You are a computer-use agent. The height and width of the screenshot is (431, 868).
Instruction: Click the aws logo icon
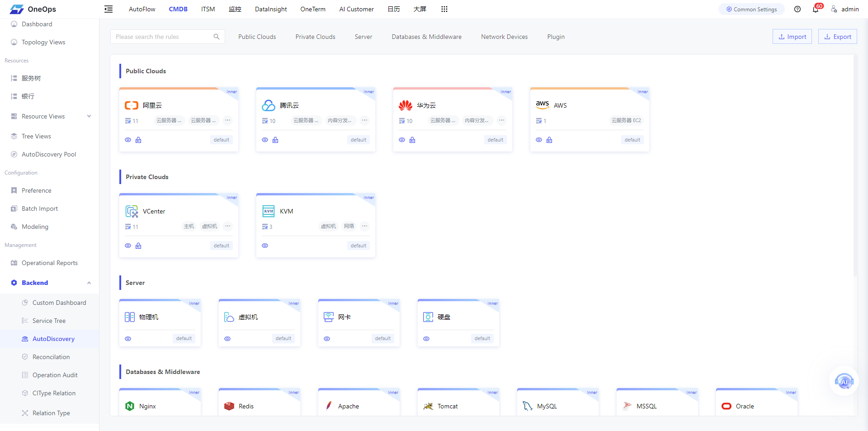pyautogui.click(x=542, y=104)
